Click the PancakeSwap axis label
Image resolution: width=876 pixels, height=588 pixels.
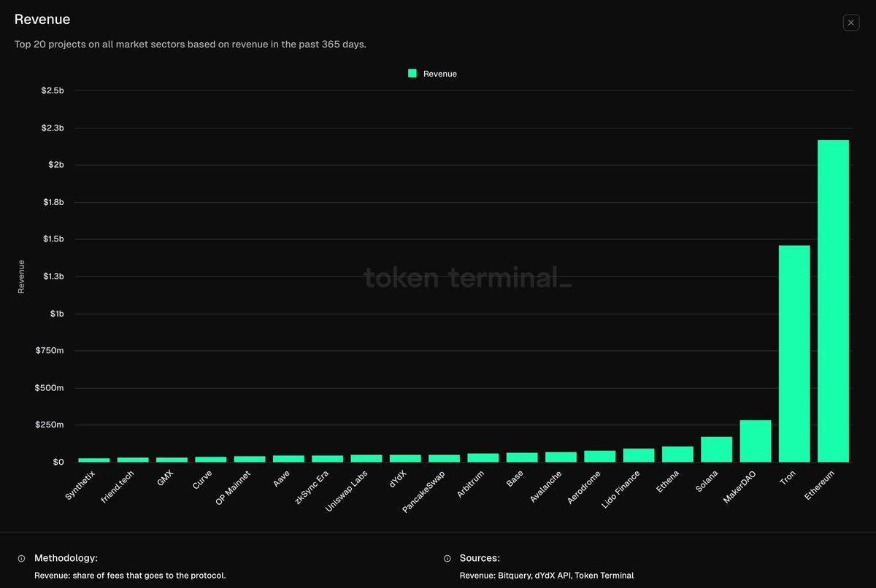point(424,492)
